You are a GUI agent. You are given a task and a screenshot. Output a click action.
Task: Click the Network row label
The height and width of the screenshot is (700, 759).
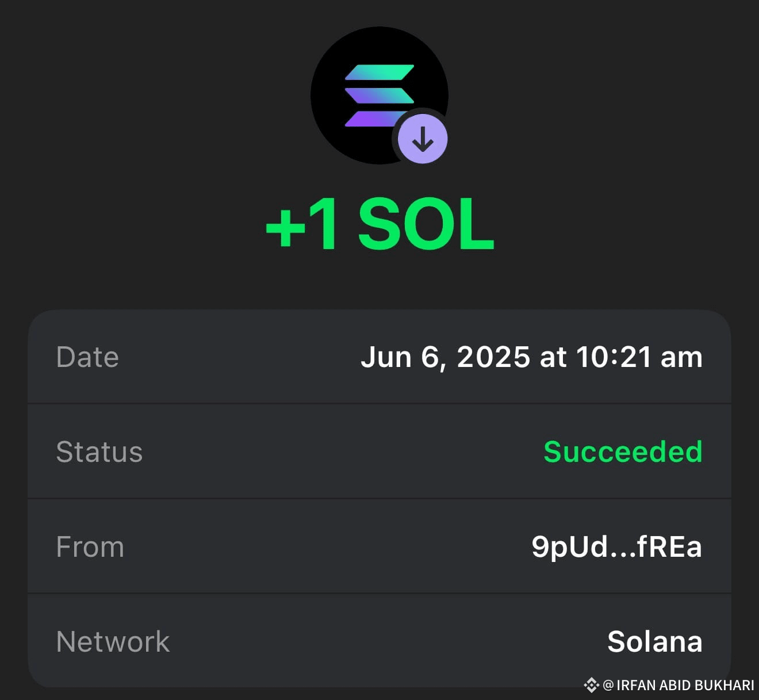pyautogui.click(x=113, y=641)
